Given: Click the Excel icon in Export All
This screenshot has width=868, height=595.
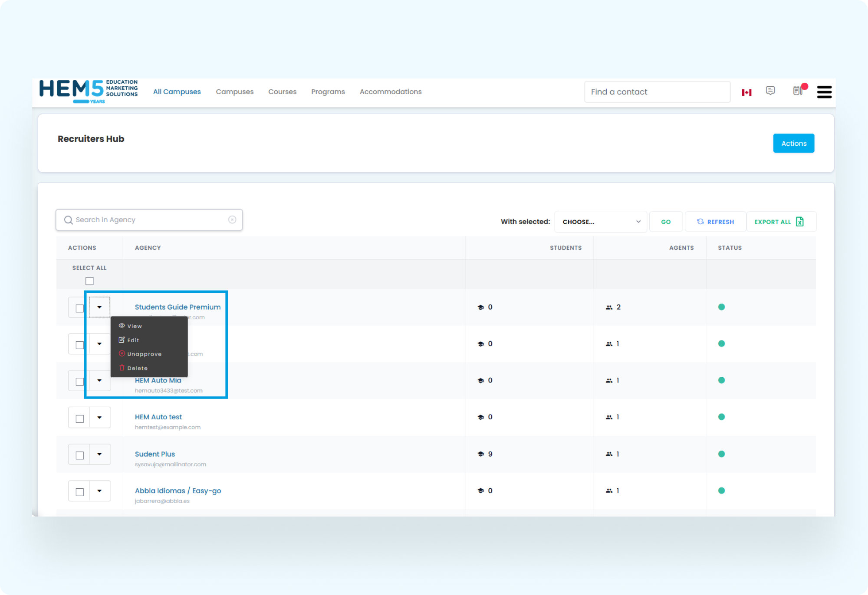Looking at the screenshot, I should coord(800,222).
